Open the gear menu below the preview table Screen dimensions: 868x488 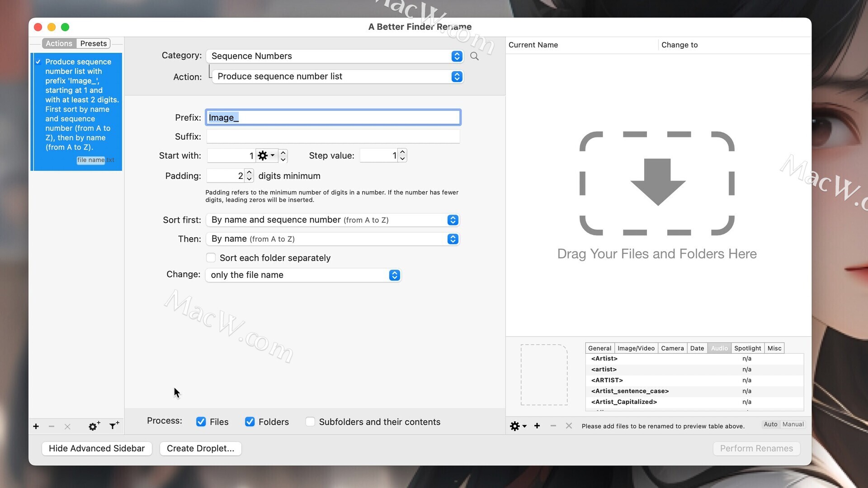[518, 426]
